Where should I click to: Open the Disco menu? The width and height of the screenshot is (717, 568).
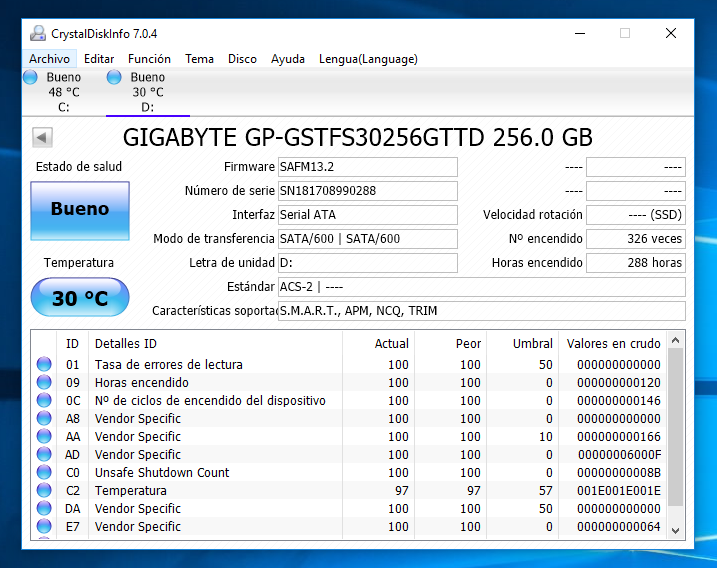[242, 59]
